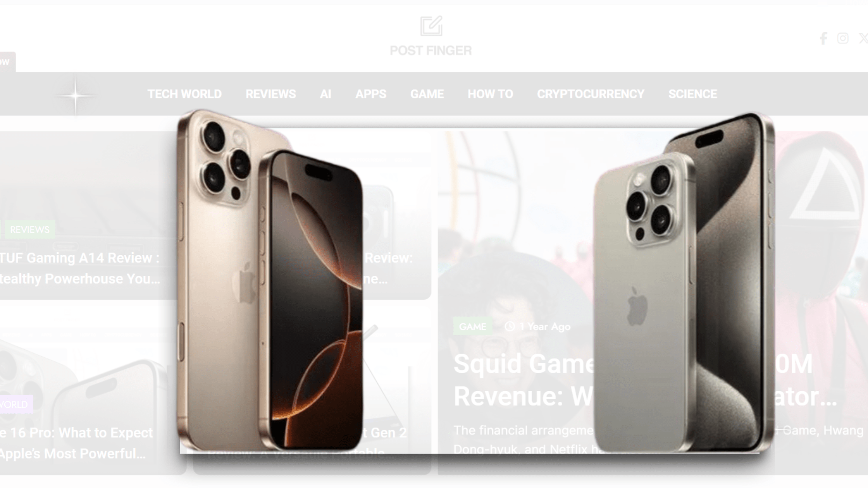This screenshot has width=868, height=488.
Task: Open the AI navigation menu section
Action: (325, 94)
